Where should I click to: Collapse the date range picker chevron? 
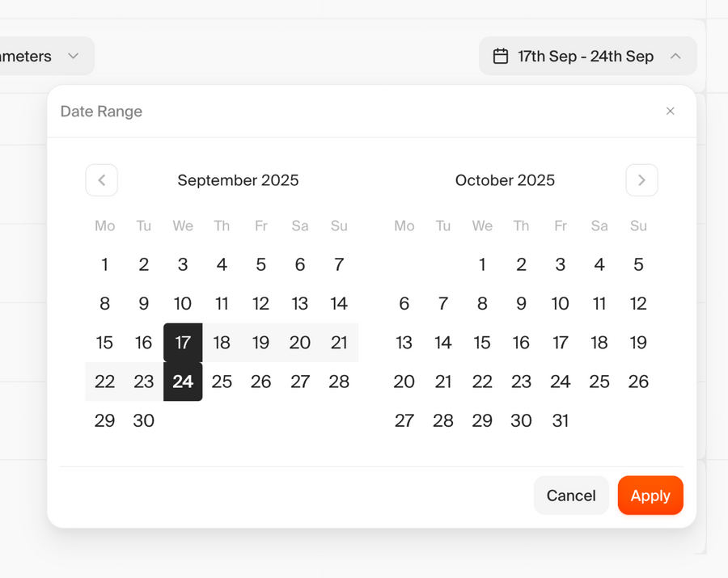(x=675, y=57)
